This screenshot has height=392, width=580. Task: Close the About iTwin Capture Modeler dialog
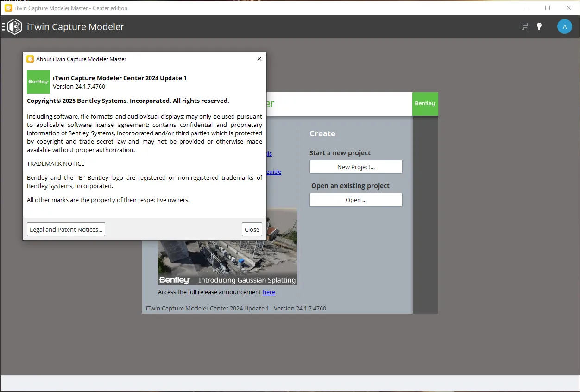(259, 59)
